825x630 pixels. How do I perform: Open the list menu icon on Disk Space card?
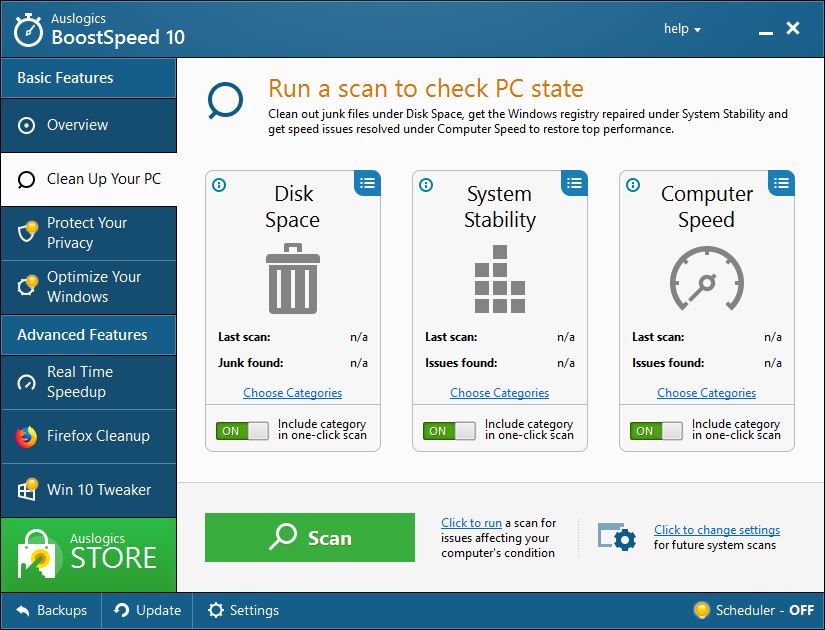click(x=367, y=183)
